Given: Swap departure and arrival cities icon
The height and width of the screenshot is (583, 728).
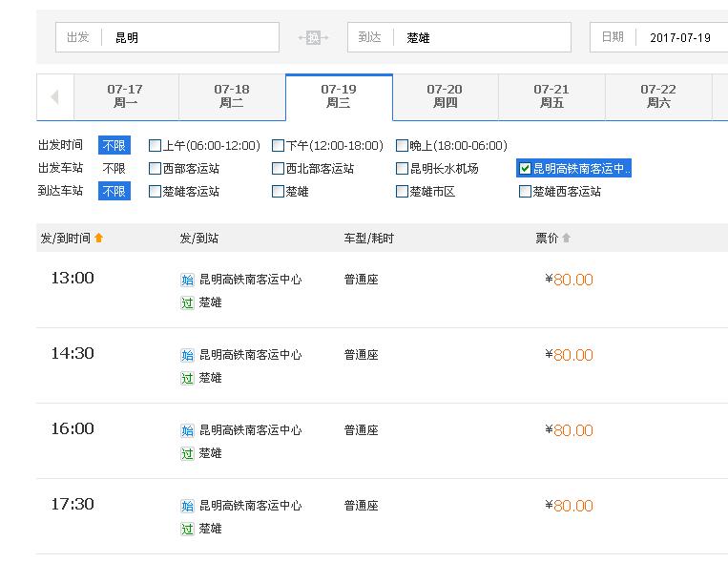Looking at the screenshot, I should pos(313,37).
